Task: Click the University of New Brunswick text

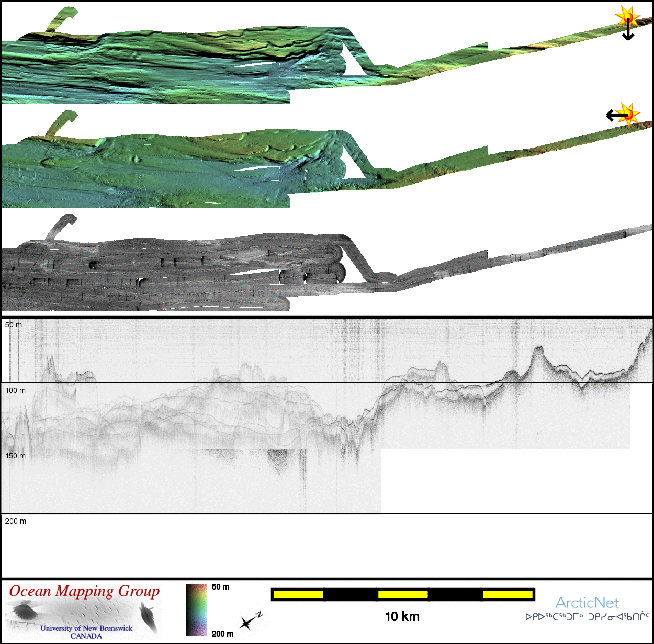Action: [86, 628]
